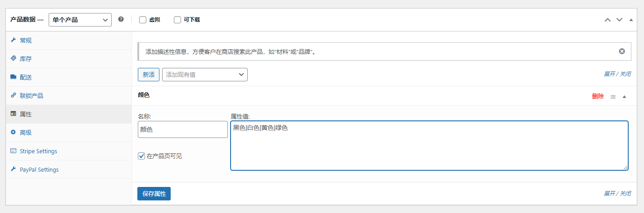
Task: Uncheck 在产品页可见 checkbox
Action: click(x=141, y=156)
